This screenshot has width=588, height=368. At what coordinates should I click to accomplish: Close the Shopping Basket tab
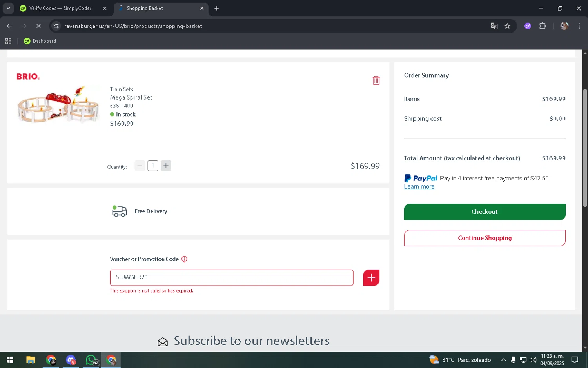[x=202, y=8]
